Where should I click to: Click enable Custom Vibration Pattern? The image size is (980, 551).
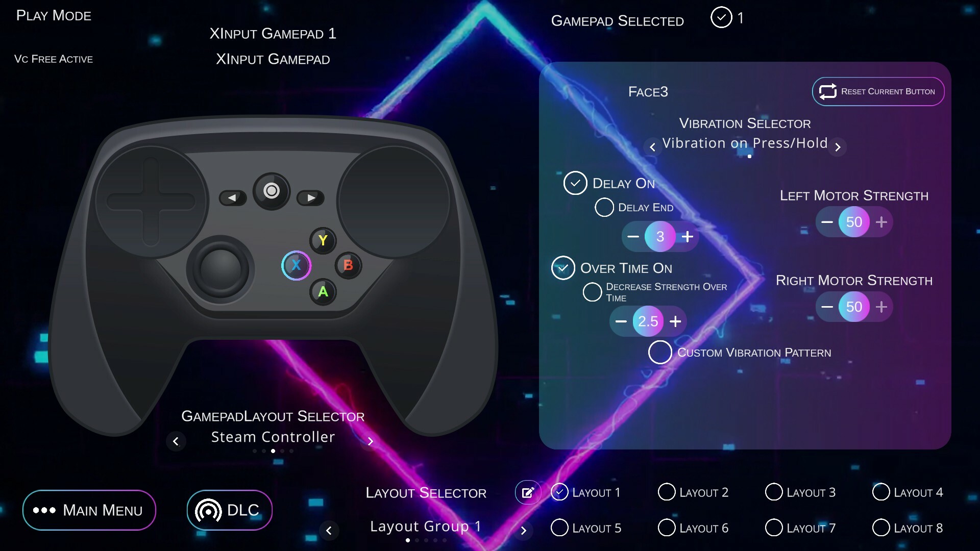(659, 352)
